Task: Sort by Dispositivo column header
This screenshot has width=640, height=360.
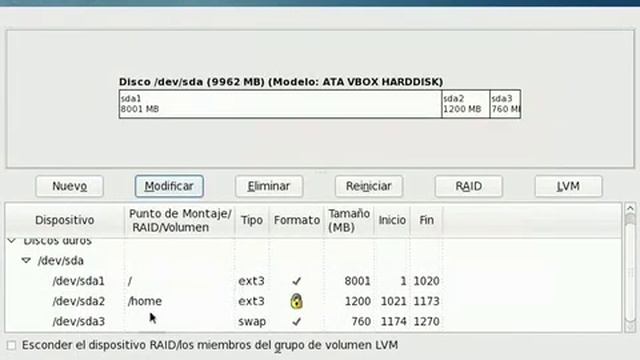Action: [65, 220]
